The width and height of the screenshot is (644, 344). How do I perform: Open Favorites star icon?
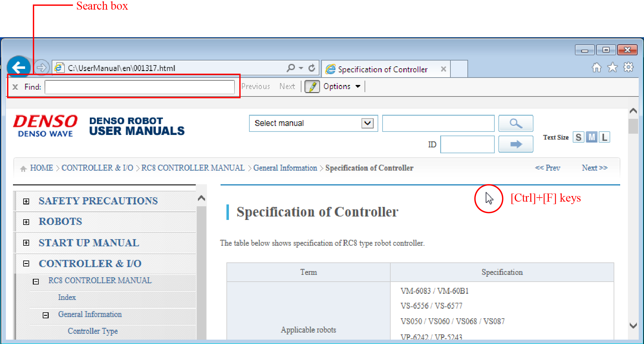pos(612,67)
